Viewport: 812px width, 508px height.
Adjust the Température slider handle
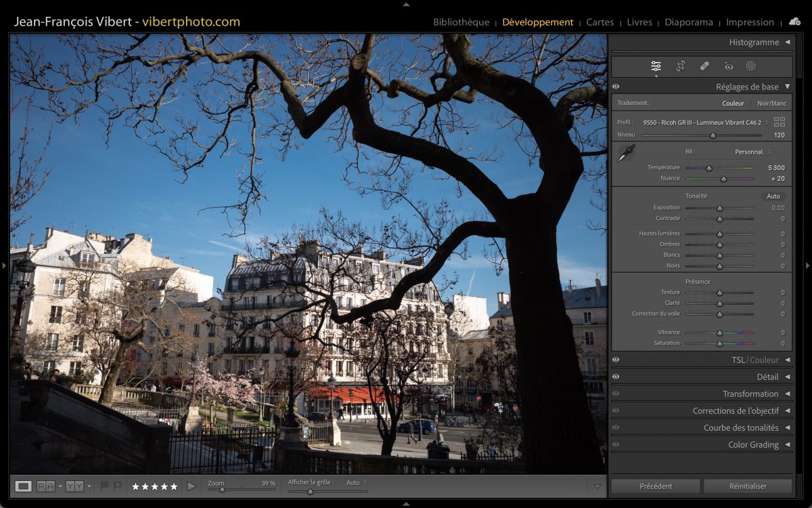[x=708, y=168]
